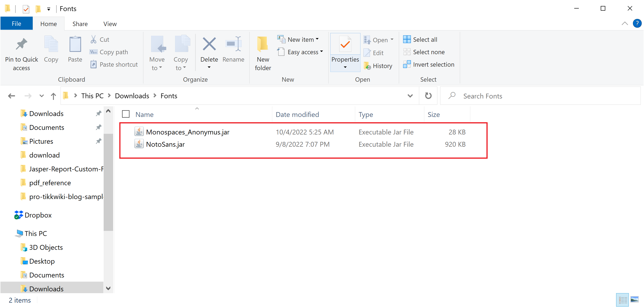
Task: Open Desktop under This PC
Action: [42, 261]
